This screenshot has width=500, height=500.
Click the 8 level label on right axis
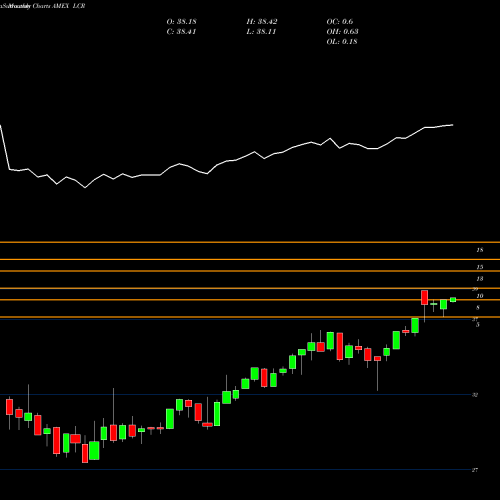478,308
